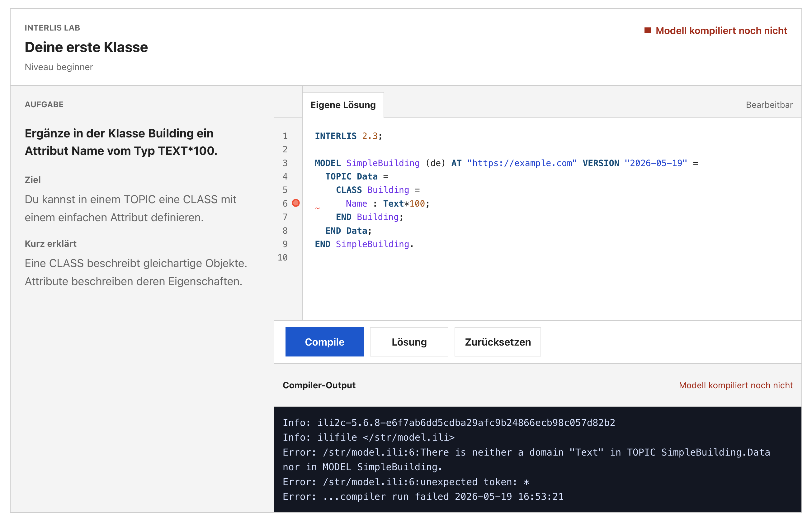Click the unexpected token error line

tap(406, 482)
